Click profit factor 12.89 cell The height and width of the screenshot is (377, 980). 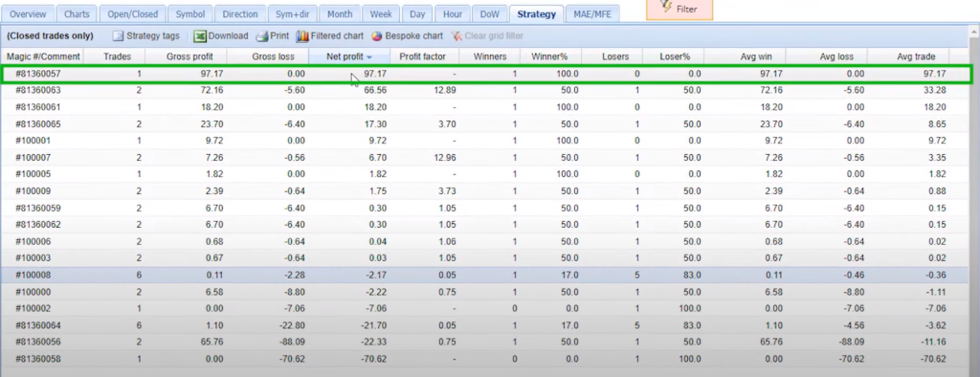(445, 90)
